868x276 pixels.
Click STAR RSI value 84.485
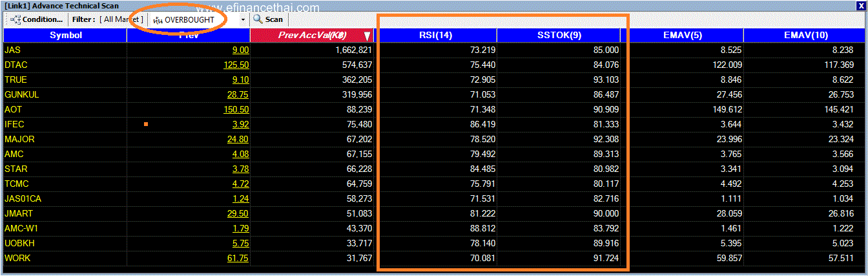pyautogui.click(x=483, y=169)
